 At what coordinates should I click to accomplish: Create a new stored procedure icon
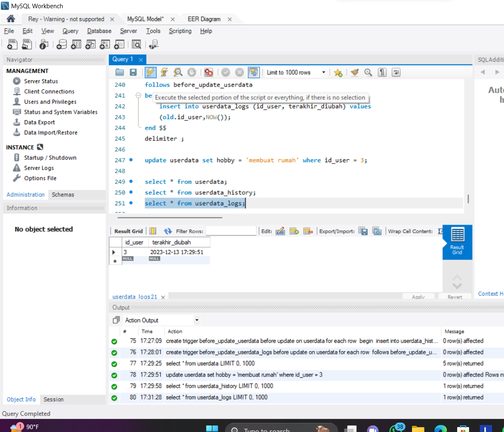coord(105,44)
